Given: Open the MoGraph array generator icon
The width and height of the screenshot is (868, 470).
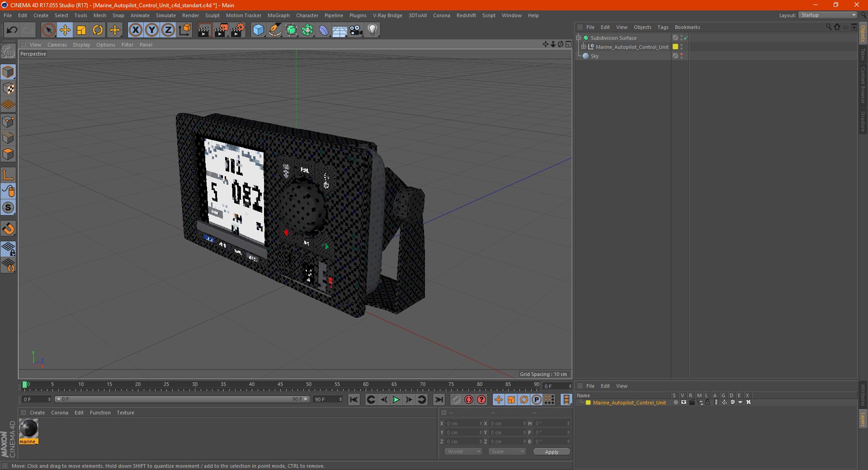Looking at the screenshot, I should pos(307,30).
